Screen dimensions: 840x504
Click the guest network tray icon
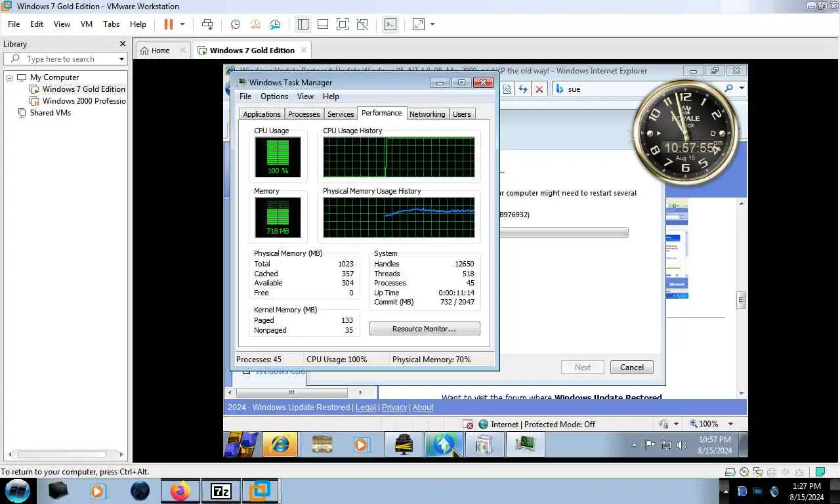[666, 445]
